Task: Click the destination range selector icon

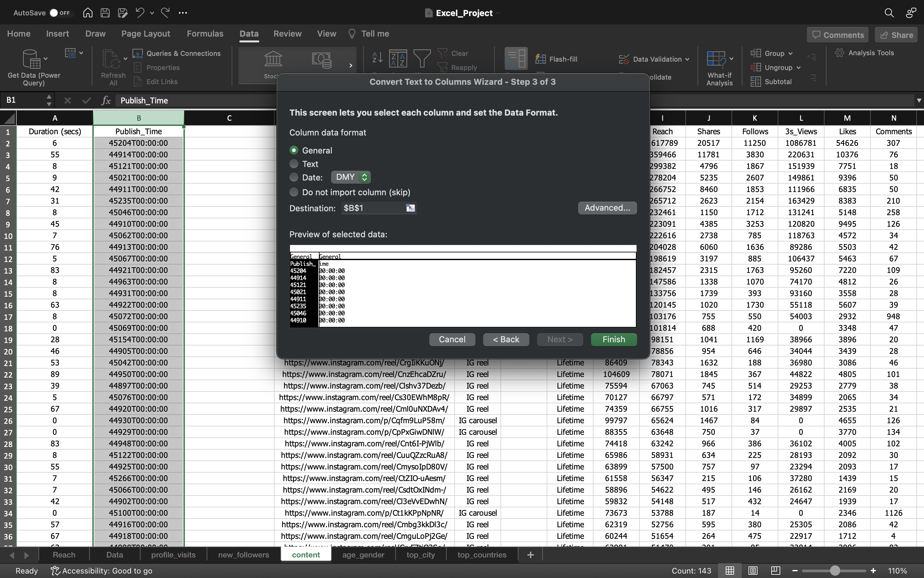Action: pos(410,208)
